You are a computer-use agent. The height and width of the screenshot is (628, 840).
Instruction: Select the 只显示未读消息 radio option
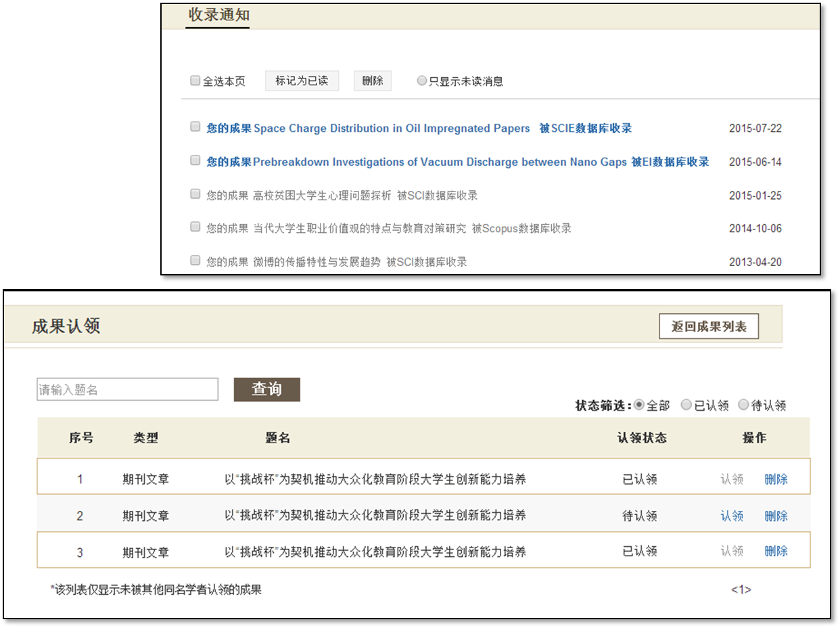pyautogui.click(x=422, y=81)
